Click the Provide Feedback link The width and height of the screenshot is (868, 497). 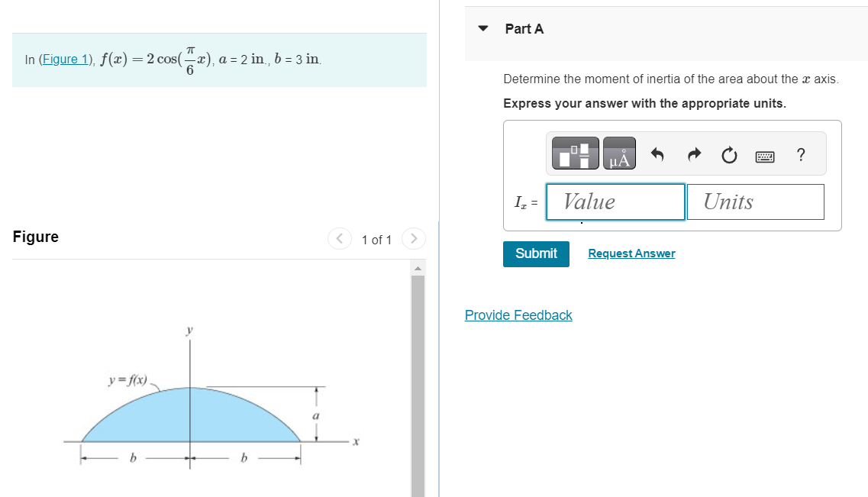pos(518,315)
